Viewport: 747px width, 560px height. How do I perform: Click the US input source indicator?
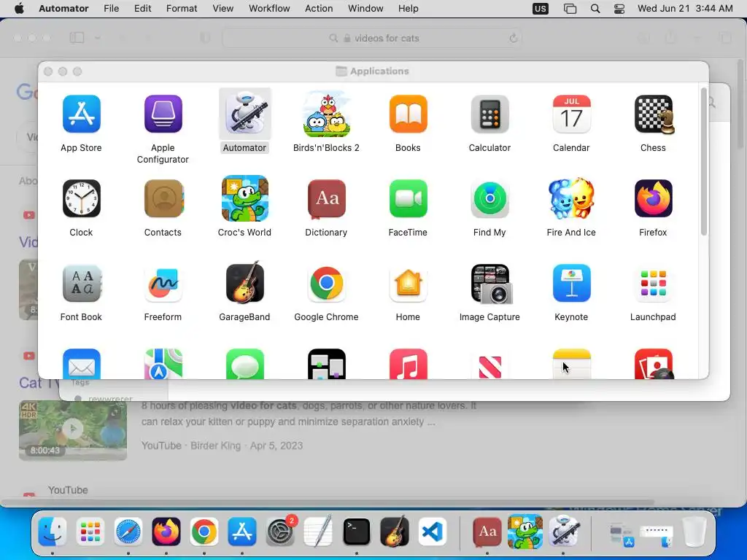pyautogui.click(x=541, y=9)
